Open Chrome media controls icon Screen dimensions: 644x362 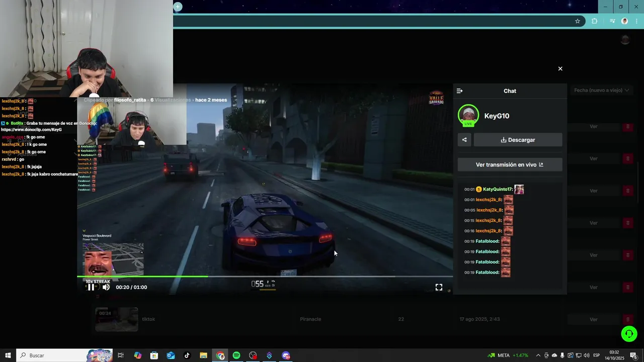click(612, 21)
